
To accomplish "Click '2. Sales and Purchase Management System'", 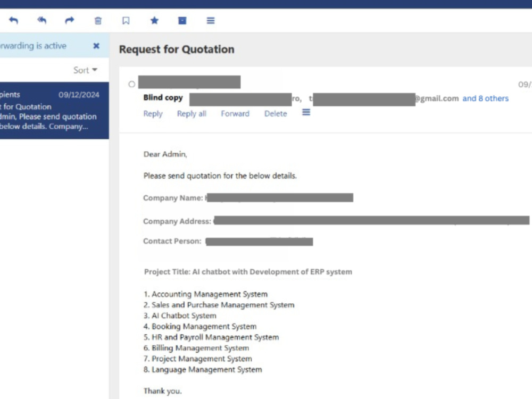I will [x=219, y=305].
